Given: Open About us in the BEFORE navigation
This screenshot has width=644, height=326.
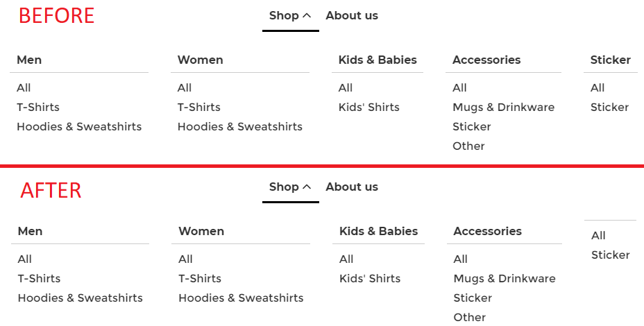Looking at the screenshot, I should (x=352, y=16).
